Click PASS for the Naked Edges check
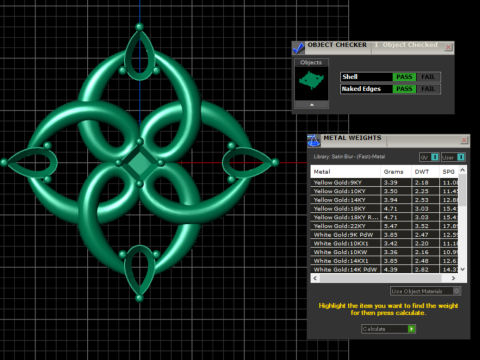Viewport: 480px width, 360px height. coord(404,89)
